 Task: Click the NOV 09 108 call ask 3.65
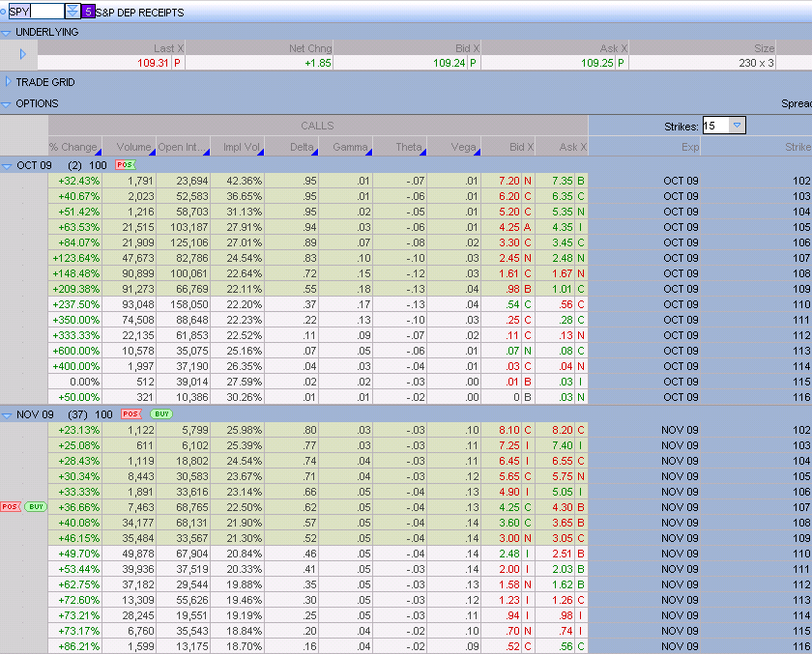point(563,523)
